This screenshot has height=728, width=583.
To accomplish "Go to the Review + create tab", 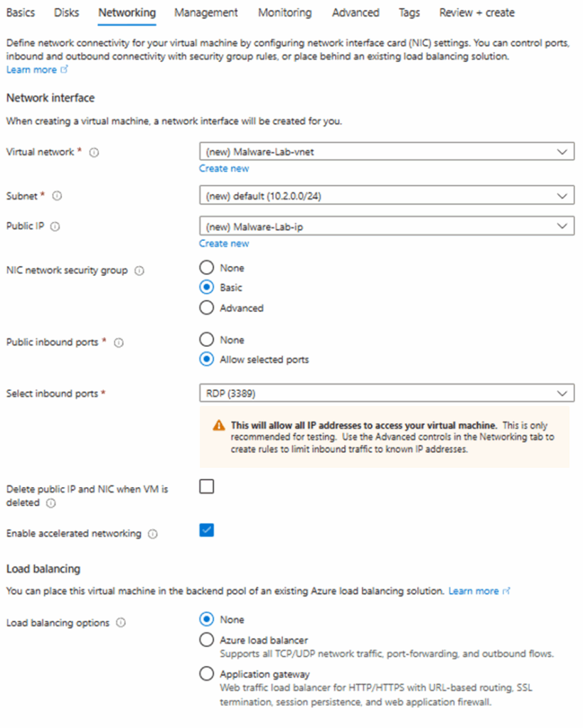I will (476, 13).
